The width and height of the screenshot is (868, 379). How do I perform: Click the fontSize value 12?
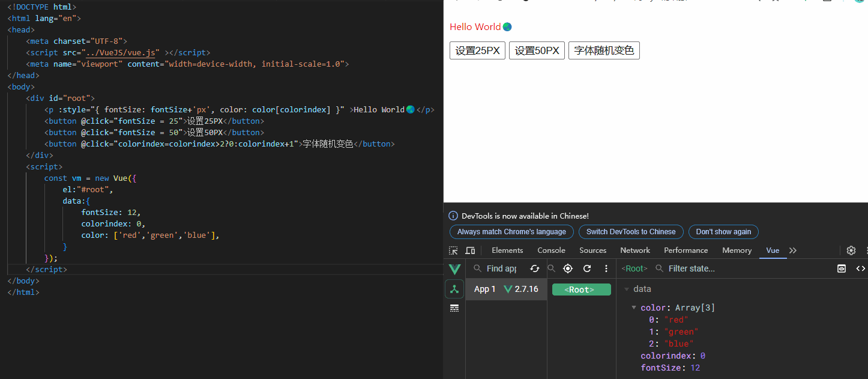click(x=695, y=368)
